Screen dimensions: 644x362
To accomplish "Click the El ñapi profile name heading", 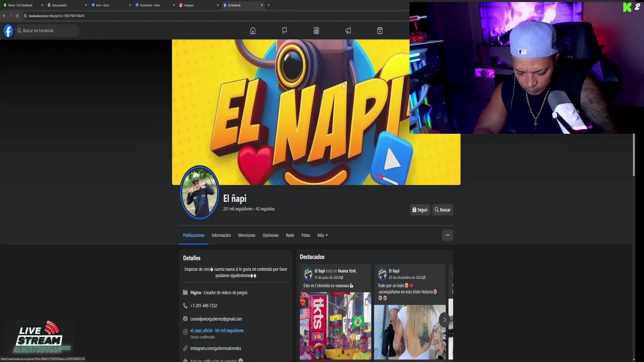I will [234, 199].
